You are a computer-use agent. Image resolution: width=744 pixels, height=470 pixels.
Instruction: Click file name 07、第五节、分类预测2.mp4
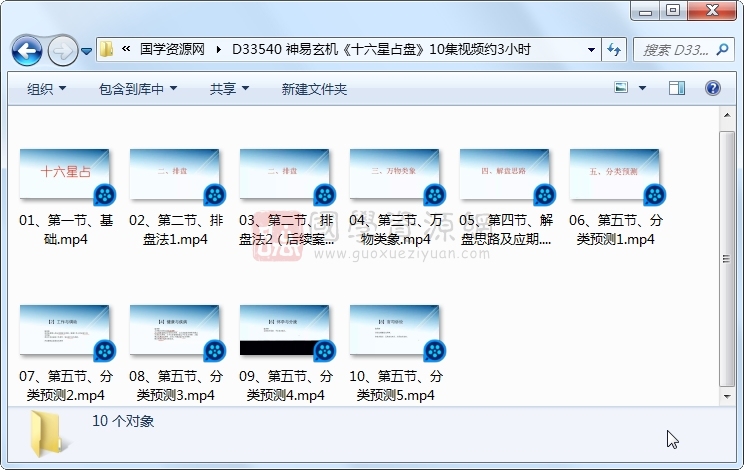(66, 386)
